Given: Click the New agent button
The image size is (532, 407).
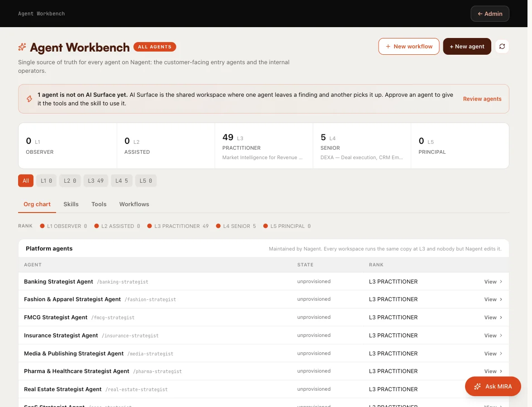Looking at the screenshot, I should click(467, 47).
